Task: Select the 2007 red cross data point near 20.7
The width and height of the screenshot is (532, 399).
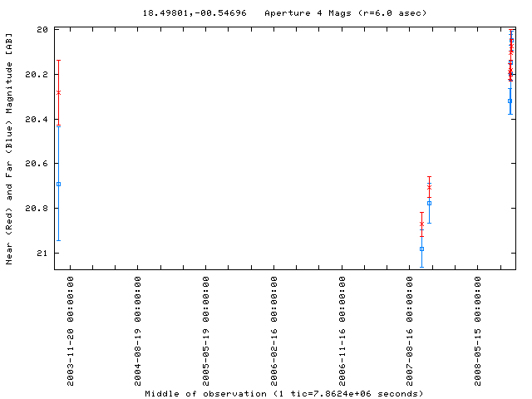Action: [x=429, y=187]
